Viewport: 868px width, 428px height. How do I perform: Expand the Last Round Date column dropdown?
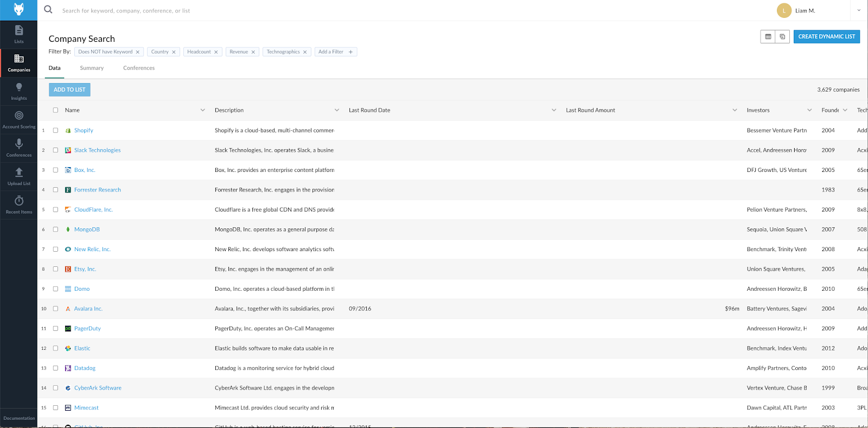tap(554, 110)
